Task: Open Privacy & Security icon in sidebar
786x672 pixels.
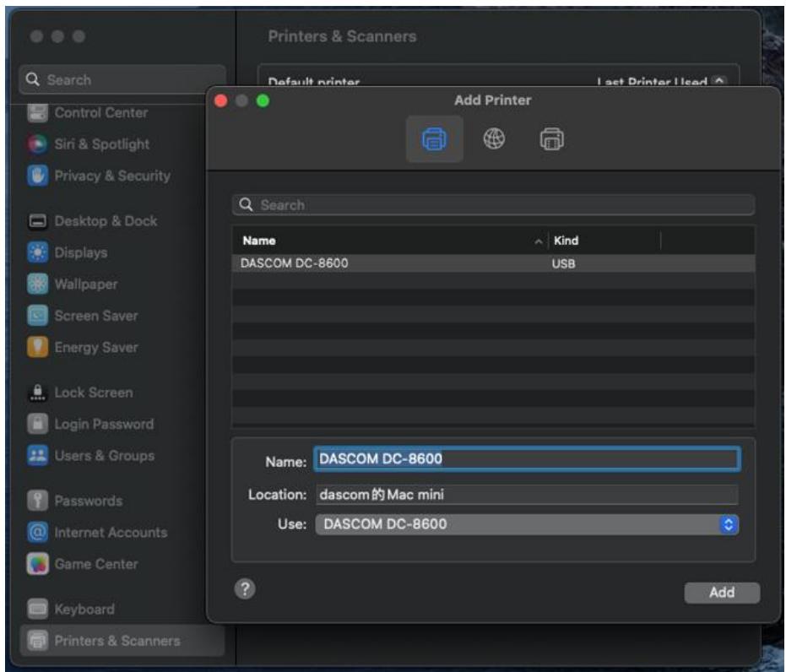Action: pyautogui.click(x=37, y=176)
